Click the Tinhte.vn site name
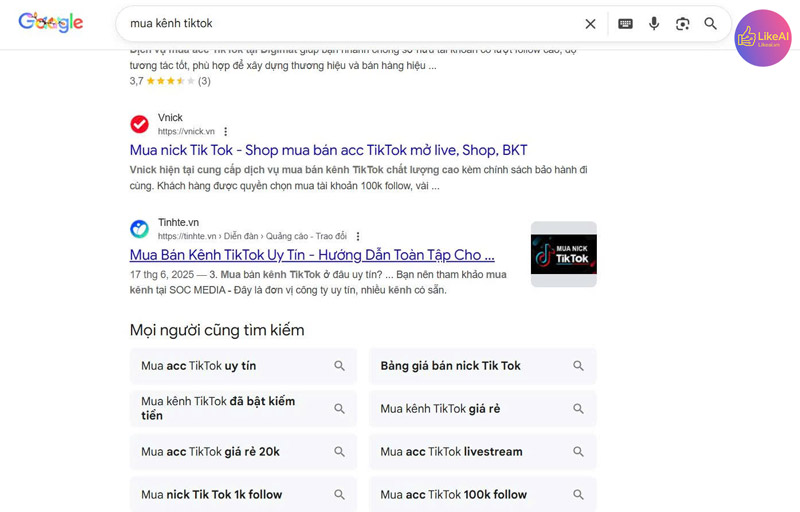The image size is (800, 512). (178, 222)
